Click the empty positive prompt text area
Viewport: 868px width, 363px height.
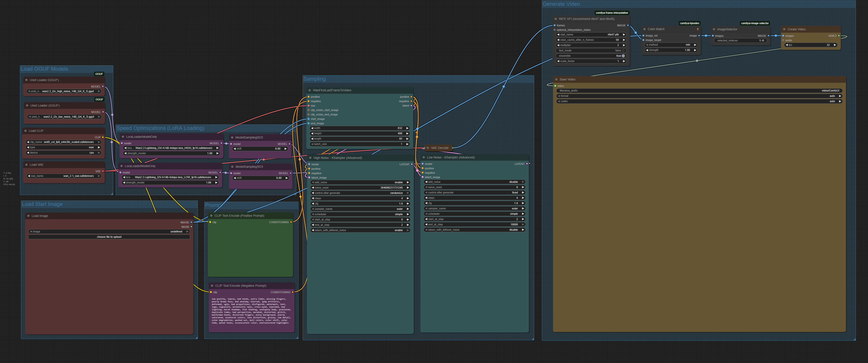click(250, 251)
